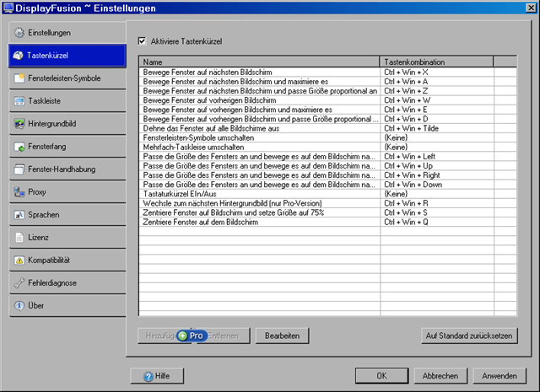Click the Lizenz document icon
The height and width of the screenshot is (392, 540).
click(x=19, y=238)
